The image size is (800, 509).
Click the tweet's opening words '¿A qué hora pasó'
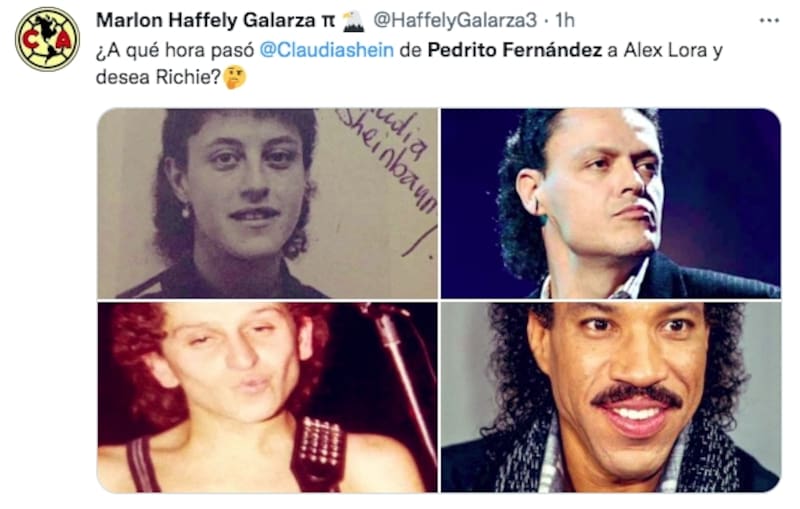coord(174,50)
